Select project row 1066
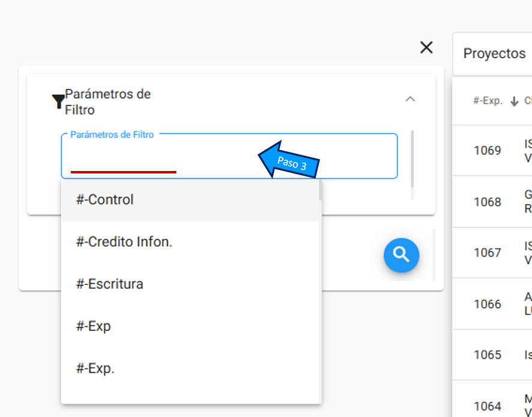This screenshot has width=532, height=417. point(492,304)
